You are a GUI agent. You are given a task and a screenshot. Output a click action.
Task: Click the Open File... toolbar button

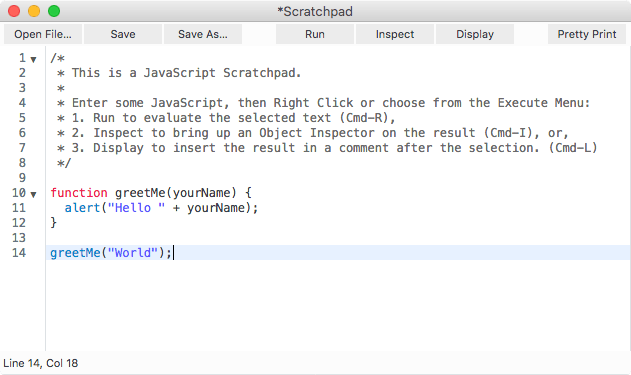tap(43, 34)
